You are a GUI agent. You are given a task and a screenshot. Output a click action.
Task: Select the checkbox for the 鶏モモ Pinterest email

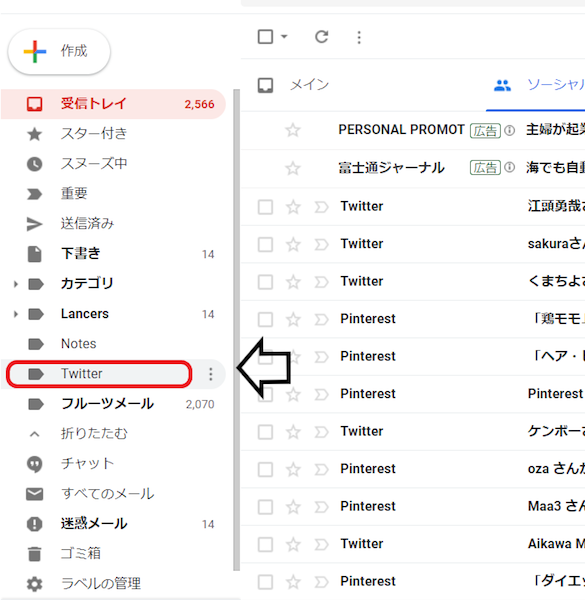tap(265, 320)
